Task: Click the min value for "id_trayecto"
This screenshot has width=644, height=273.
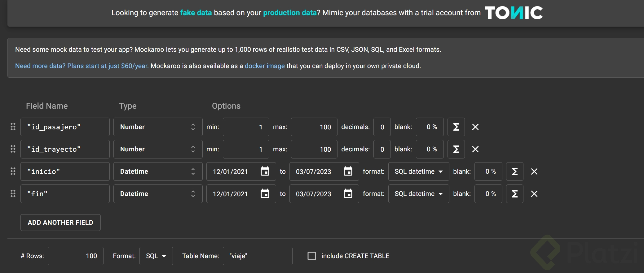Action: pos(246,149)
